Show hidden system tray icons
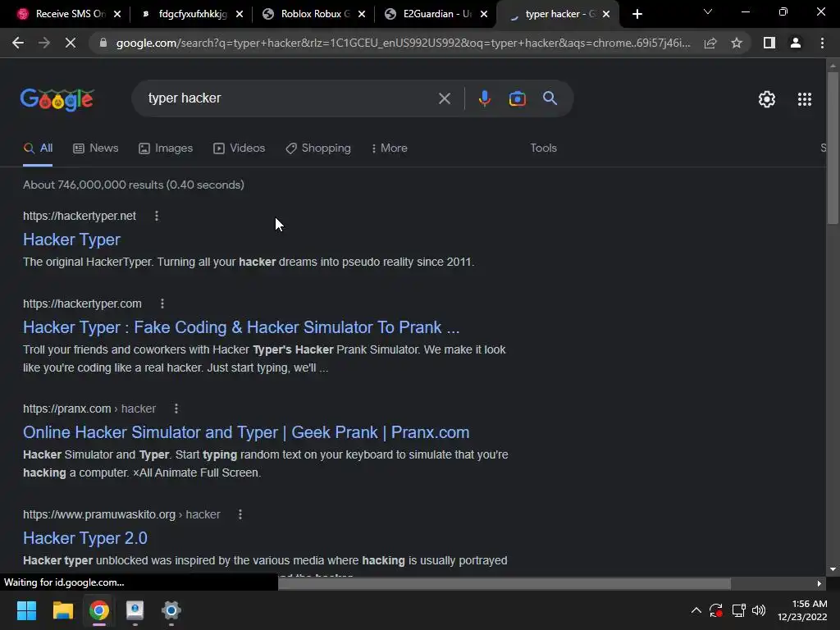 click(696, 610)
